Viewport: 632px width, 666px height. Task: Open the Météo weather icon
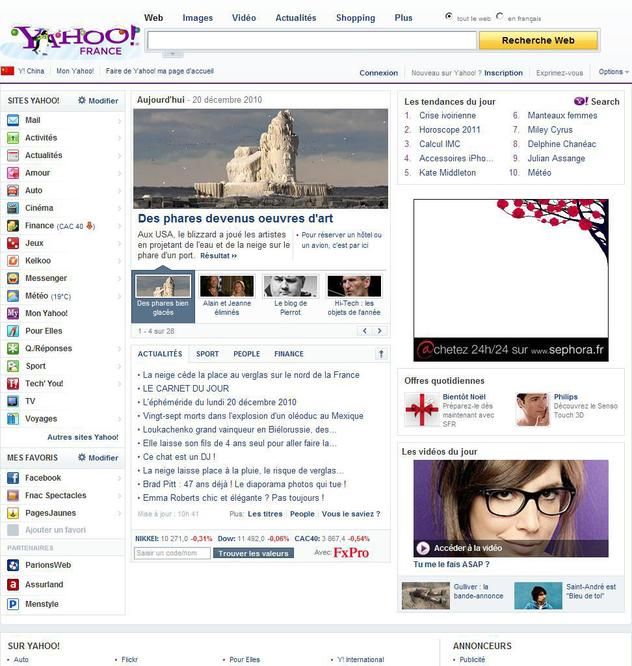[x=13, y=296]
